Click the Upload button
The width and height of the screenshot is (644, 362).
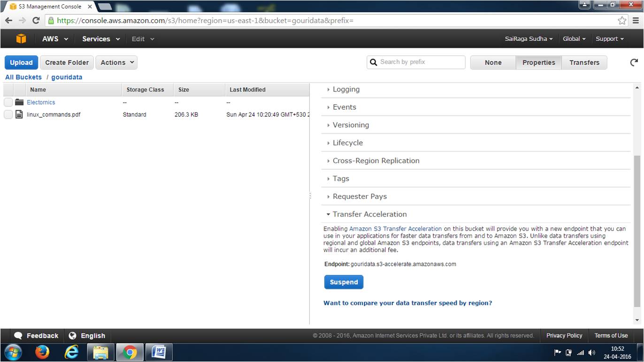point(21,62)
